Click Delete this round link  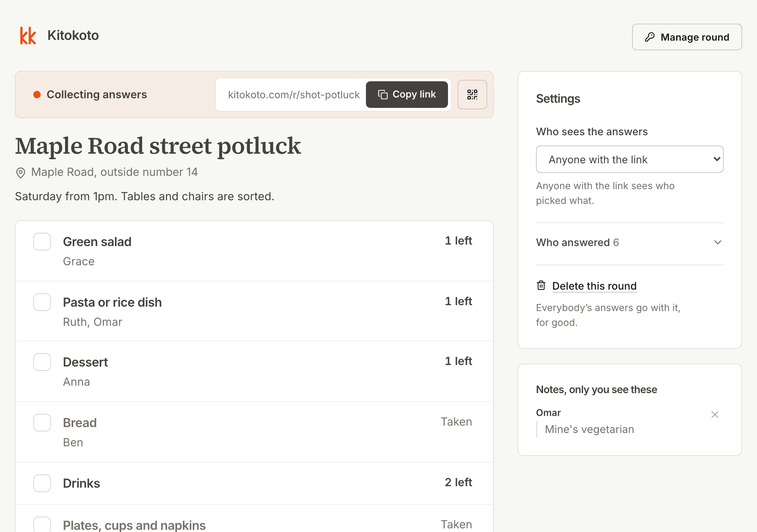(594, 286)
